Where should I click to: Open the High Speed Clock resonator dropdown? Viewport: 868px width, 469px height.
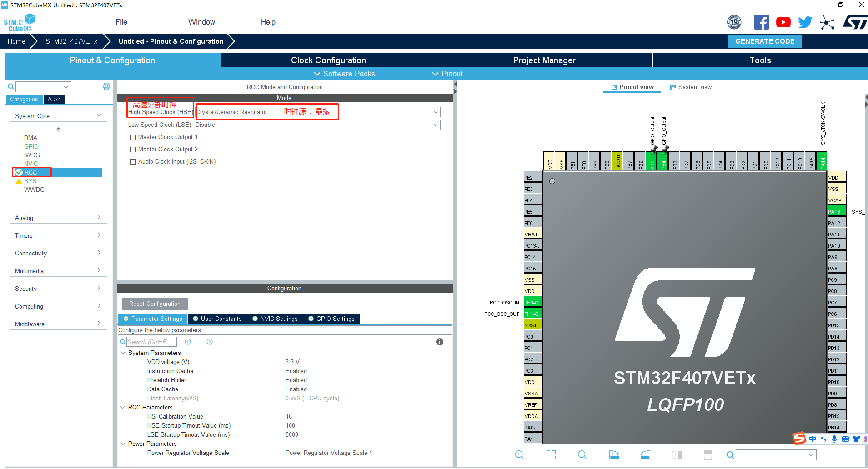[x=435, y=112]
